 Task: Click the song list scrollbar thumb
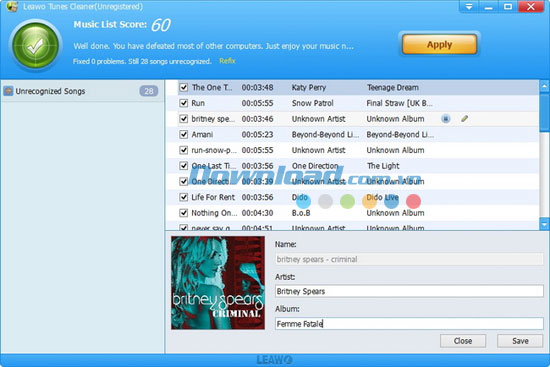(x=544, y=112)
